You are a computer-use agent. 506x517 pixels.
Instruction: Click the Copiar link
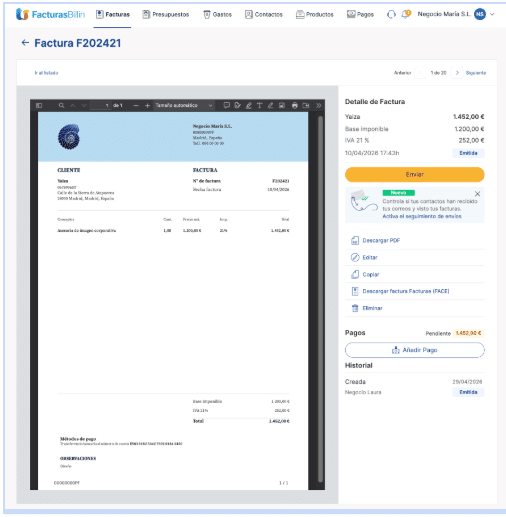371,274
